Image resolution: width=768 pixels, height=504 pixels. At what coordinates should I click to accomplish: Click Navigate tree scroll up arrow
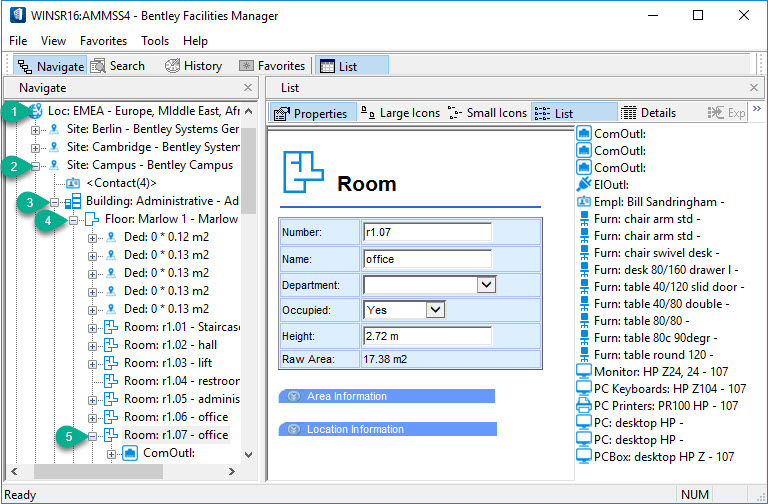(x=249, y=111)
